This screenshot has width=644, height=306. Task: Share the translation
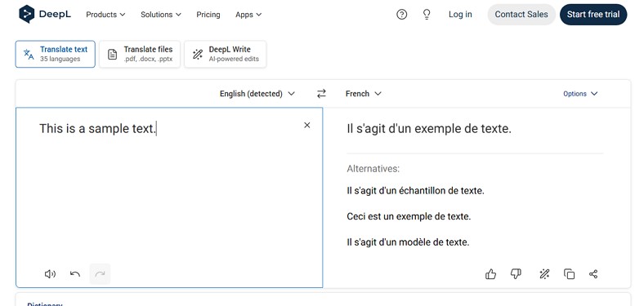click(593, 274)
